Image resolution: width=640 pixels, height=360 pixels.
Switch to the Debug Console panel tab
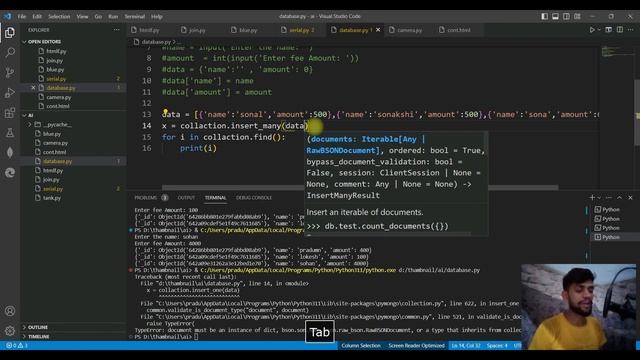point(254,198)
